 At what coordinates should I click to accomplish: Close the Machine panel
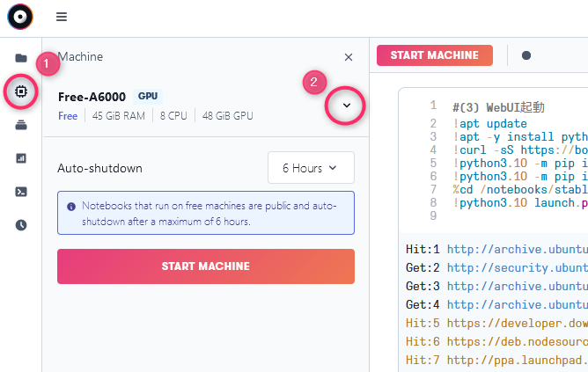tap(349, 57)
